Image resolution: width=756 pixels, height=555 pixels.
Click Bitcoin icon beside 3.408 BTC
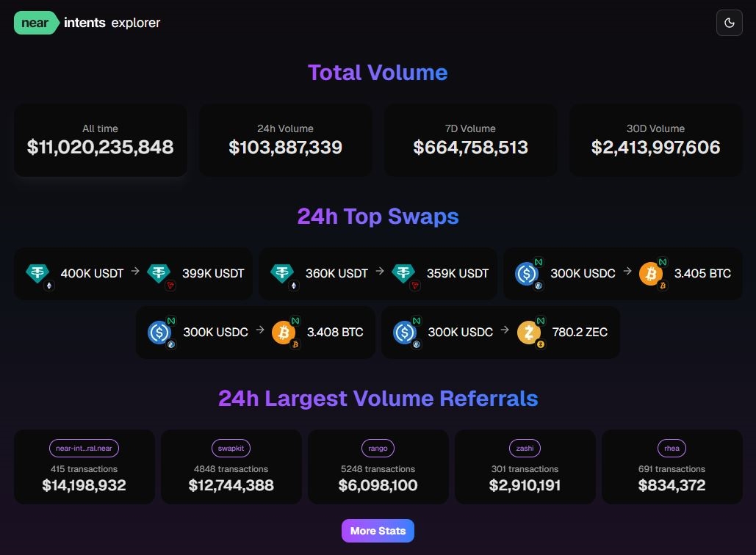coord(284,332)
